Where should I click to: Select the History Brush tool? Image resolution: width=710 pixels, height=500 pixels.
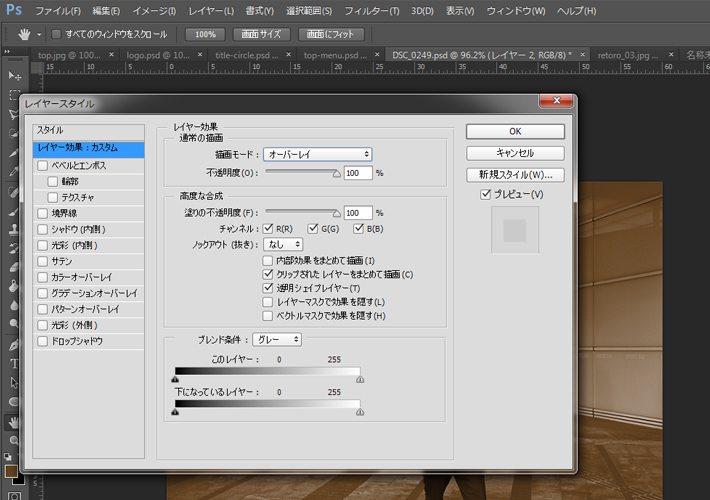pos(14,248)
